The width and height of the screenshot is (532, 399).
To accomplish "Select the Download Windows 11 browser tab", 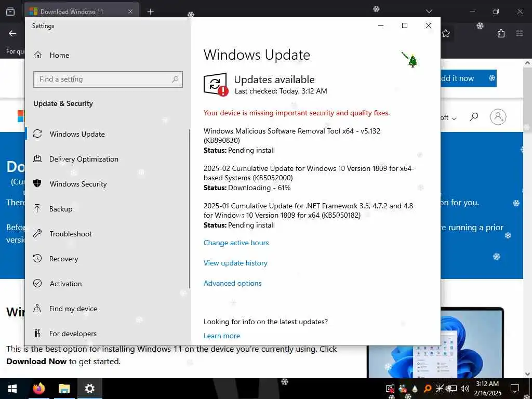I will (x=82, y=12).
